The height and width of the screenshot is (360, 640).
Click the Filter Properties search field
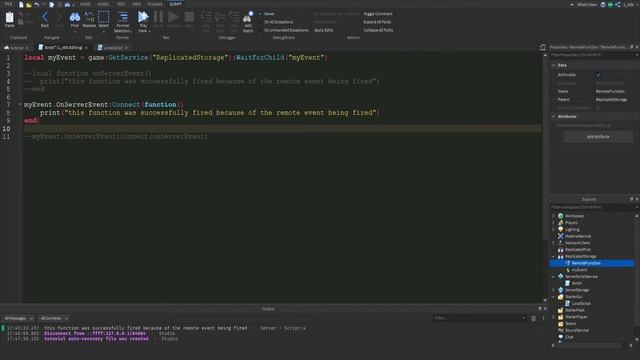click(x=593, y=55)
